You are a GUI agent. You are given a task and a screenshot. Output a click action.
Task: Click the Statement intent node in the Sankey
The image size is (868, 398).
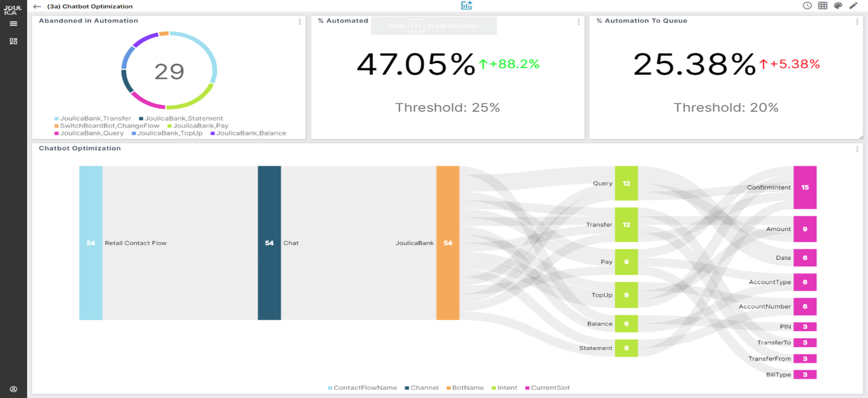(626, 348)
